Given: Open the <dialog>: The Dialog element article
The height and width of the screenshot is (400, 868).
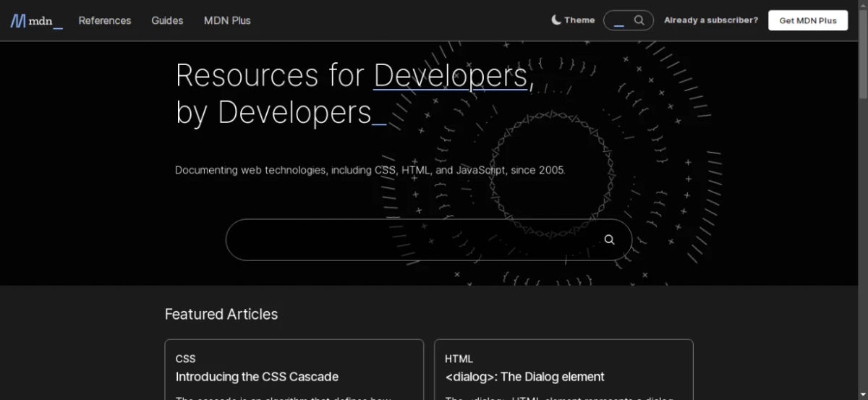Looking at the screenshot, I should [x=524, y=377].
